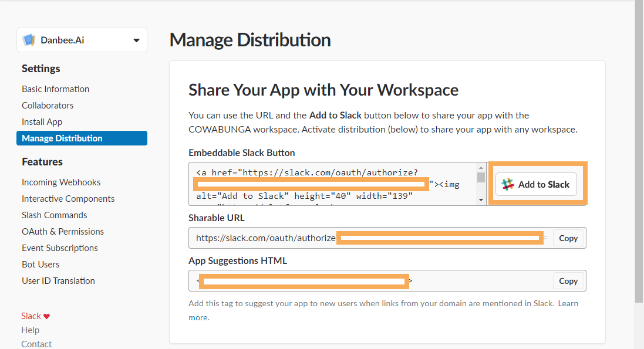Viewport: 644px width, 349px height.
Task: Copy the App Suggestions HTML
Action: (x=568, y=281)
